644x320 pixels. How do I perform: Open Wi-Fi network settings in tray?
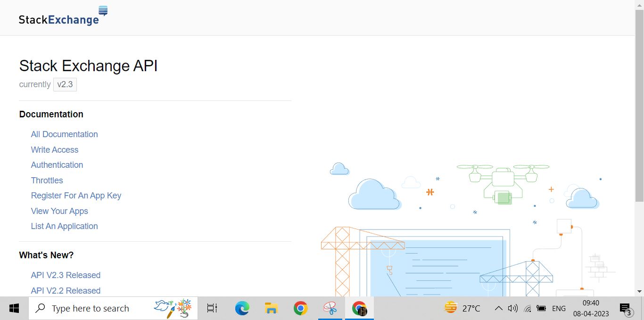528,308
